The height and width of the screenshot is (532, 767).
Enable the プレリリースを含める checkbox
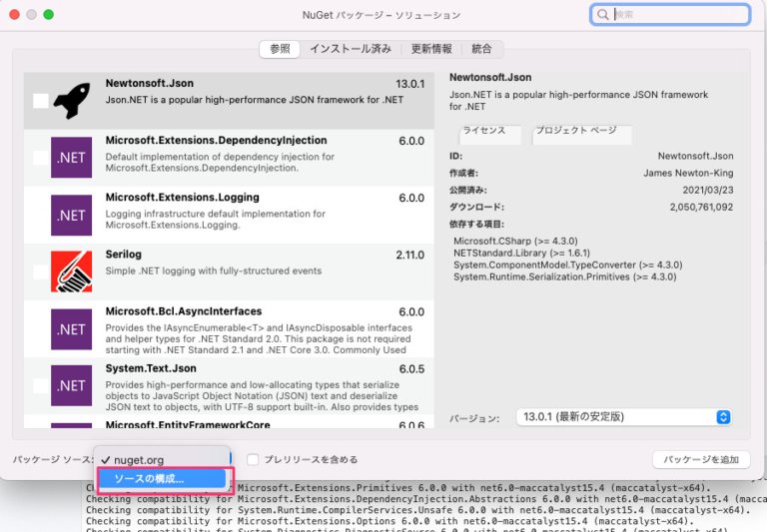tap(253, 459)
